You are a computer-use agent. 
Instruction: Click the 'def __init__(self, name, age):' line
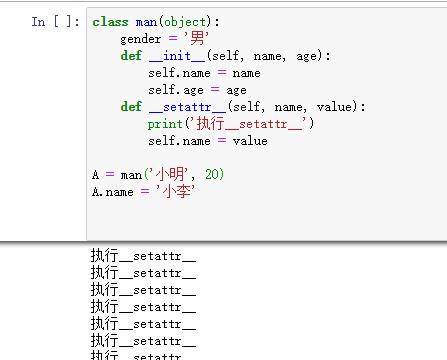tap(225, 56)
